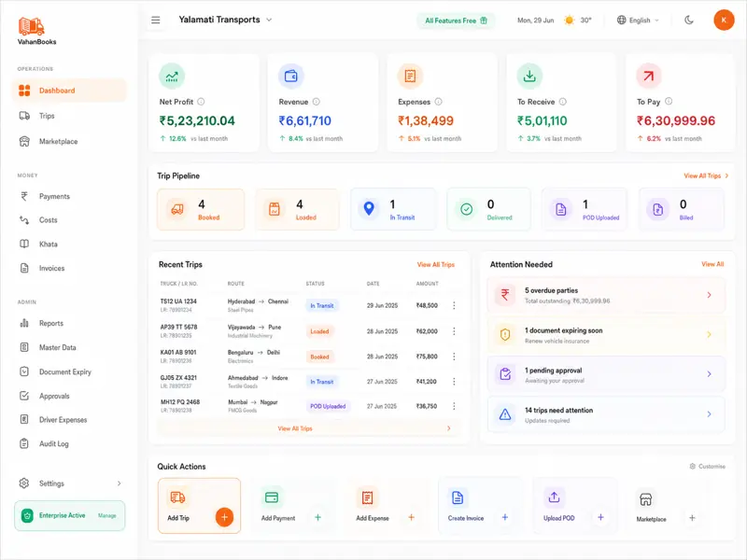Open options menu for GJ05 ZX 4321 row

[x=454, y=382]
